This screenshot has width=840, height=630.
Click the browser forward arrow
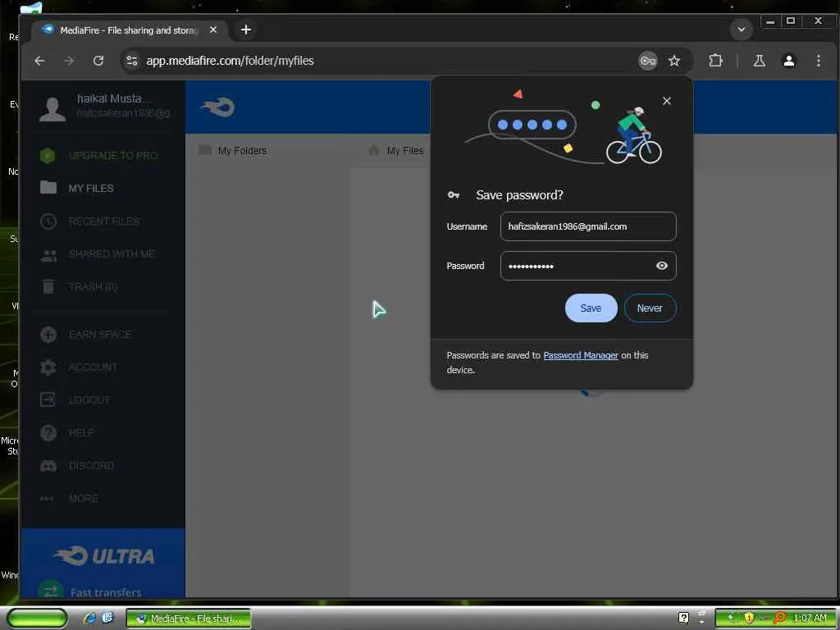69,61
